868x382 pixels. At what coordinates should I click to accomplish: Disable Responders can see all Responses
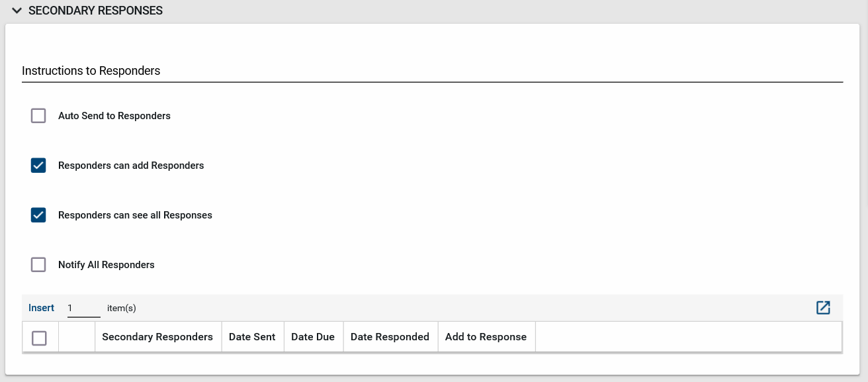pos(38,215)
